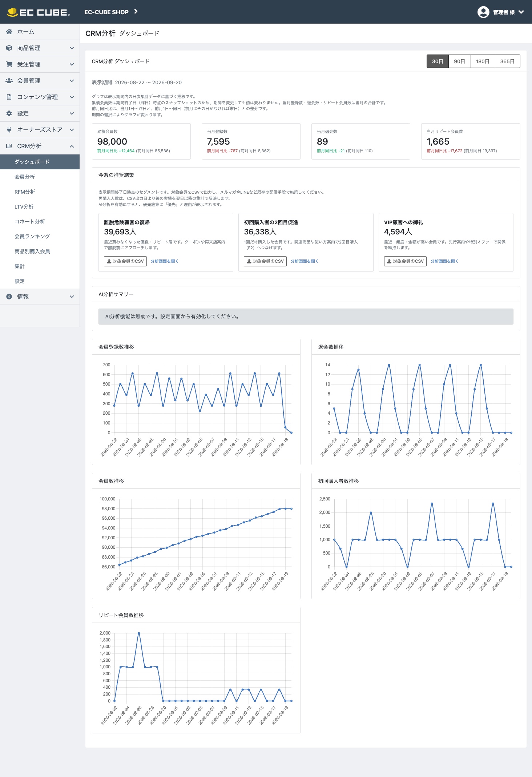Click the 累積会員数 98,000 value

(x=112, y=142)
